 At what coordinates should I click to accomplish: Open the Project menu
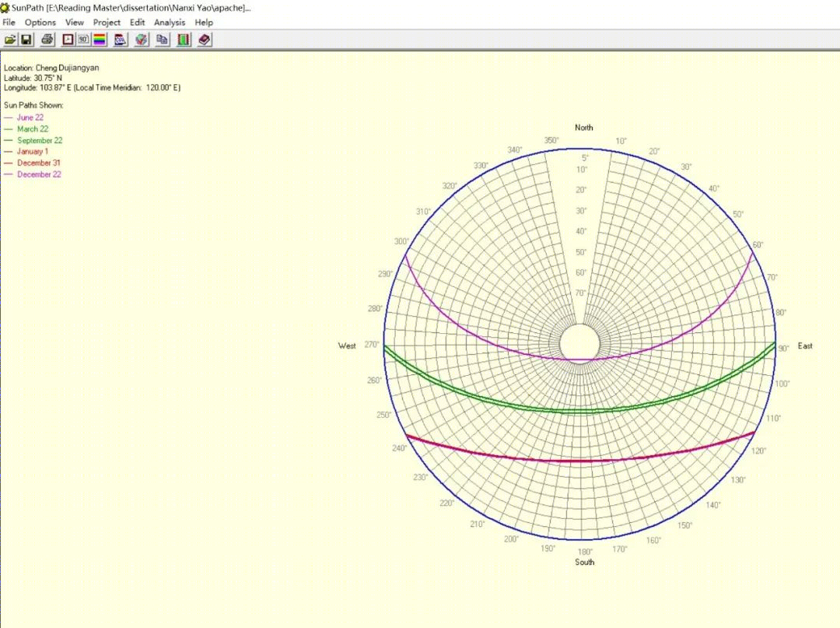coord(107,23)
